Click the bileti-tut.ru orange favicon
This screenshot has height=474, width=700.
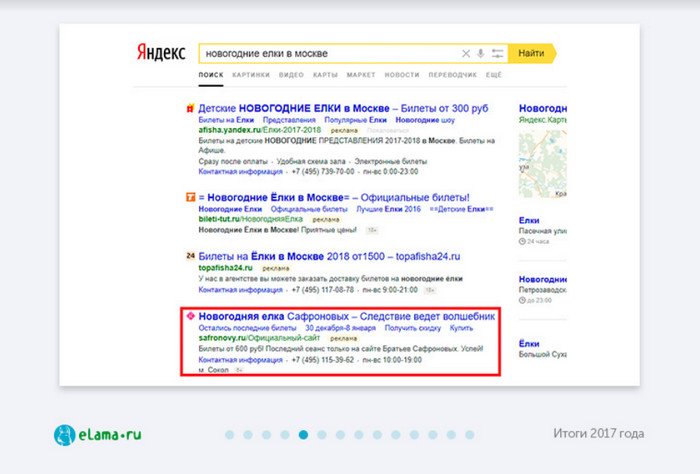click(191, 197)
